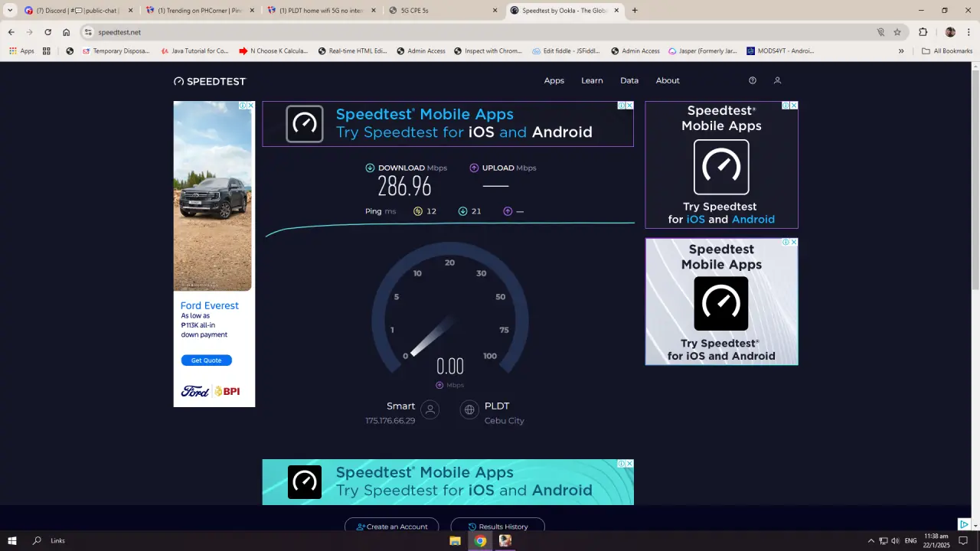The width and height of the screenshot is (980, 551).
Task: Open the Temporary Disposable bookmark
Action: pyautogui.click(x=116, y=51)
